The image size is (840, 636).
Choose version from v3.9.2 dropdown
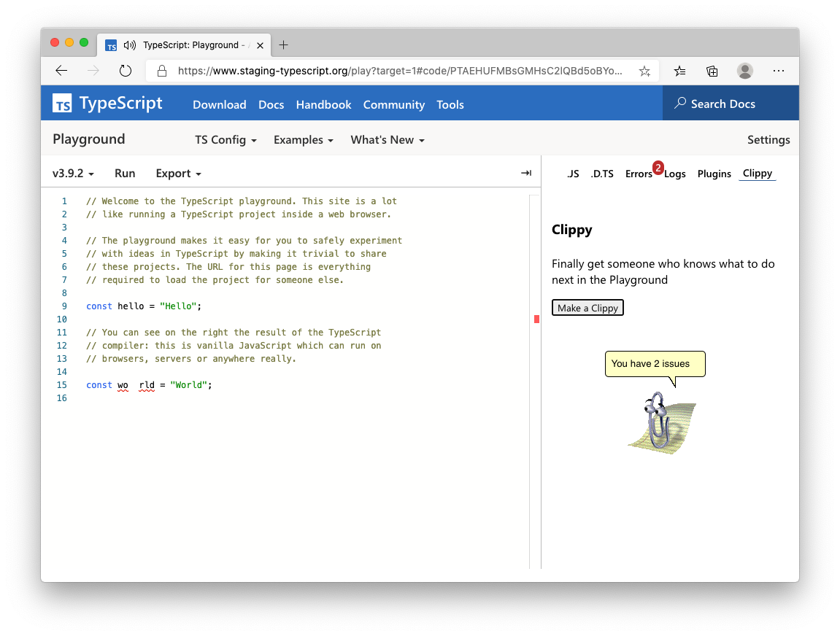[x=73, y=174]
